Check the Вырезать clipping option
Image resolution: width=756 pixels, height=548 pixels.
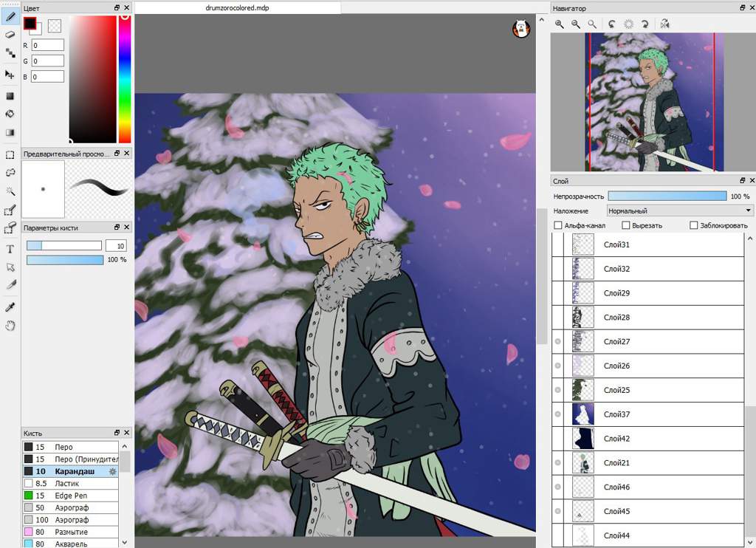coord(626,225)
